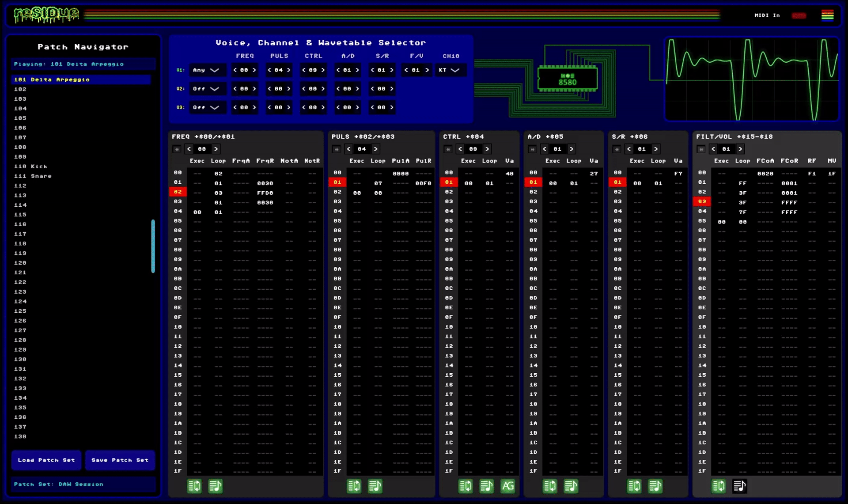Viewport: 848px width, 504px height.
Task: Open V2 voice dropdown showing Off
Action: [x=207, y=89]
